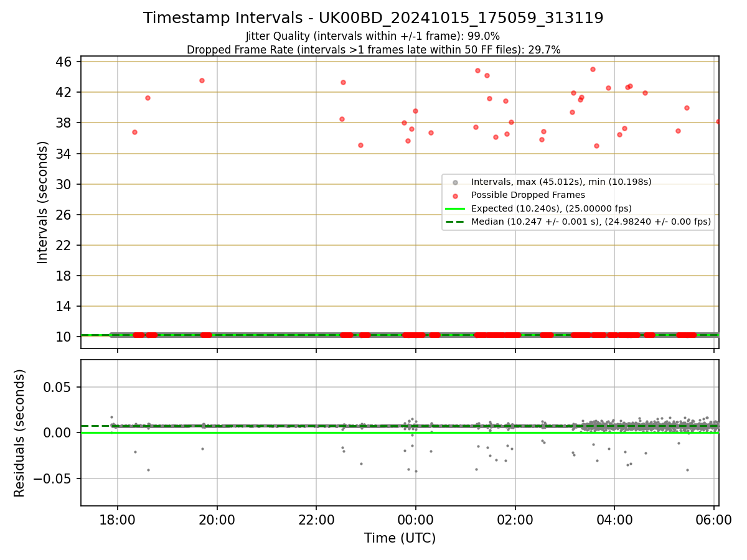The width and height of the screenshot is (747, 560).
Task: Click the 'Dropped Frame Rate' subtitle line
Action: tap(374, 50)
